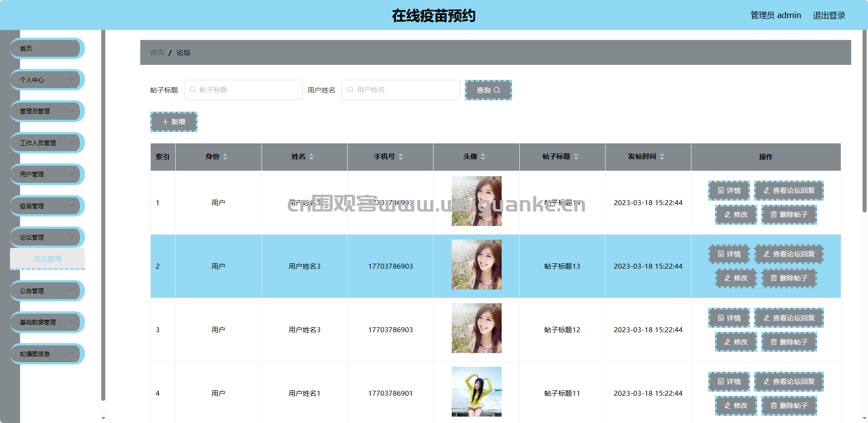Open 详情 for the first row
This screenshot has width=868, height=423.
pos(729,191)
